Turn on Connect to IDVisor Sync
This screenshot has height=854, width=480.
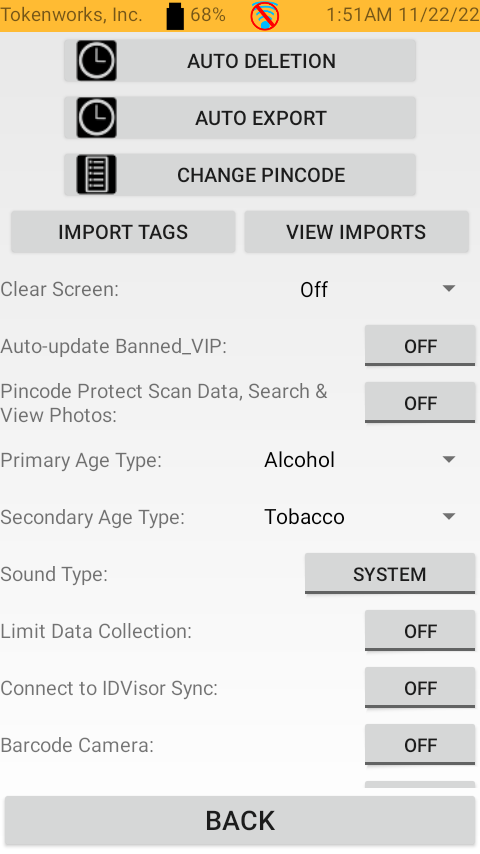click(x=420, y=688)
